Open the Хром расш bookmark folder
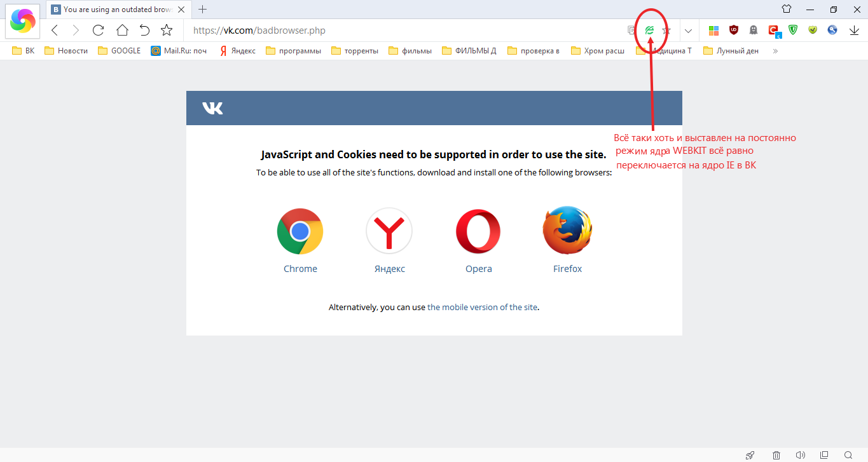868x462 pixels. point(598,51)
